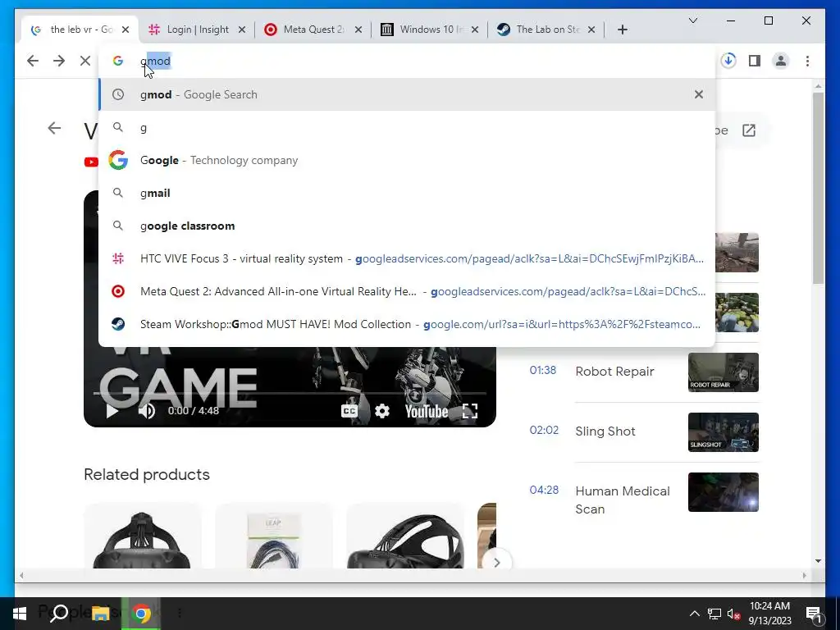Close The Lab on Steam tab
The image size is (840, 630).
591,30
